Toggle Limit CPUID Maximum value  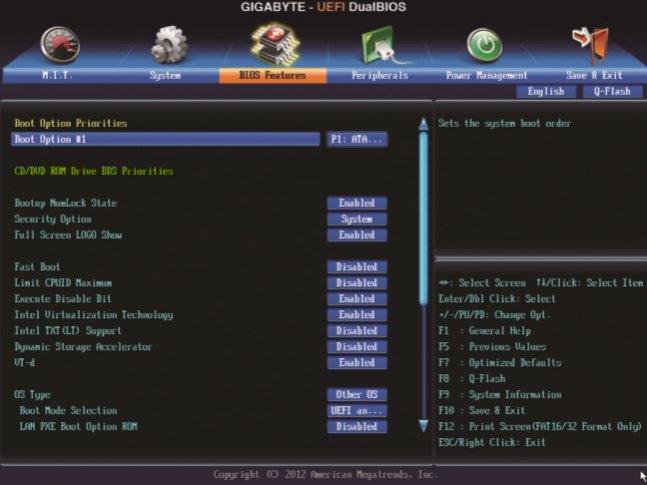(x=357, y=283)
